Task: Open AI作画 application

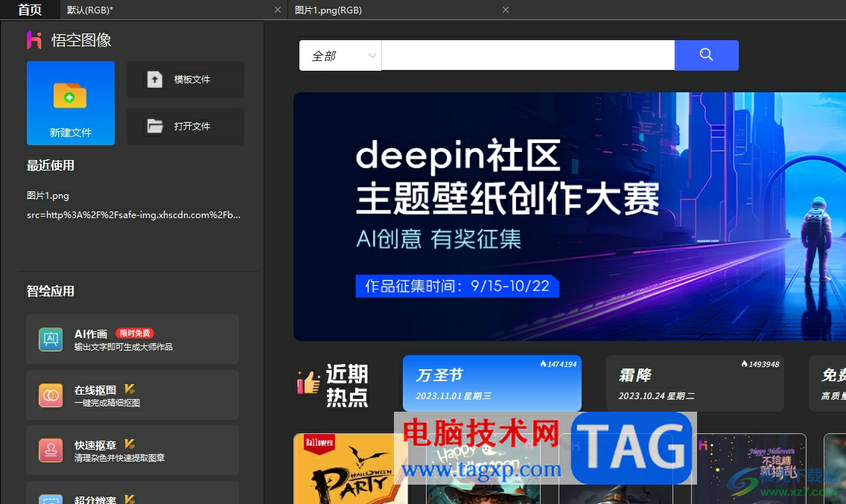Action: coord(133,339)
